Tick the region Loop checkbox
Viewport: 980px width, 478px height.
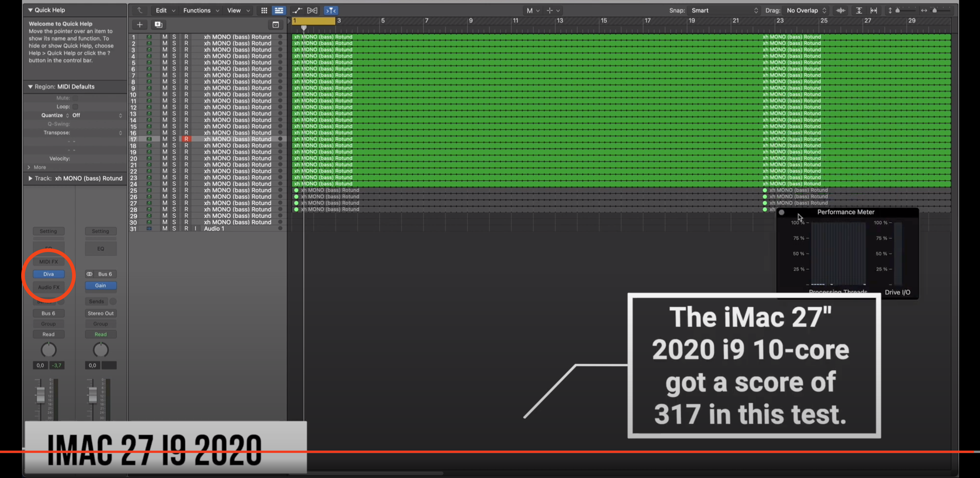coord(75,107)
